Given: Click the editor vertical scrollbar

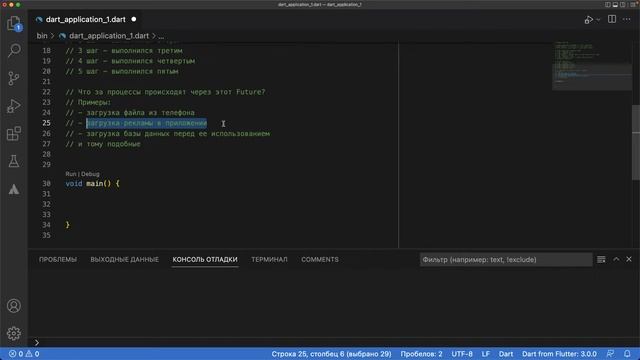Looking at the screenshot, I should click(636, 142).
